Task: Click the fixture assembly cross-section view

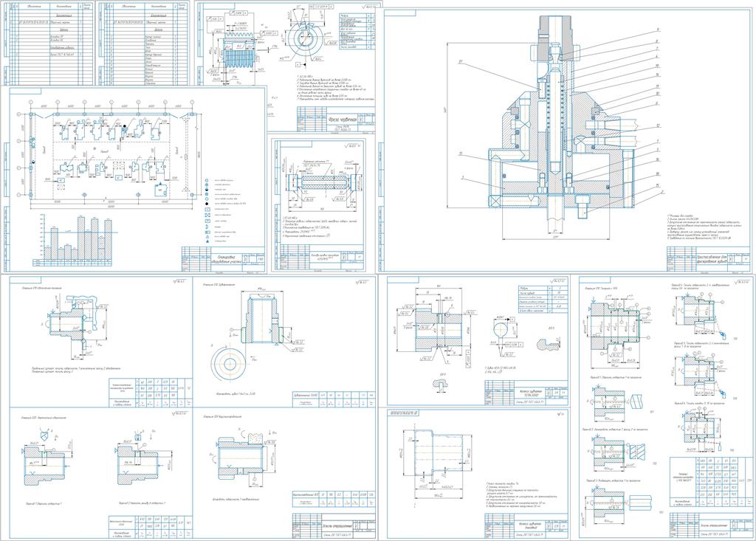Action: pyautogui.click(x=563, y=126)
